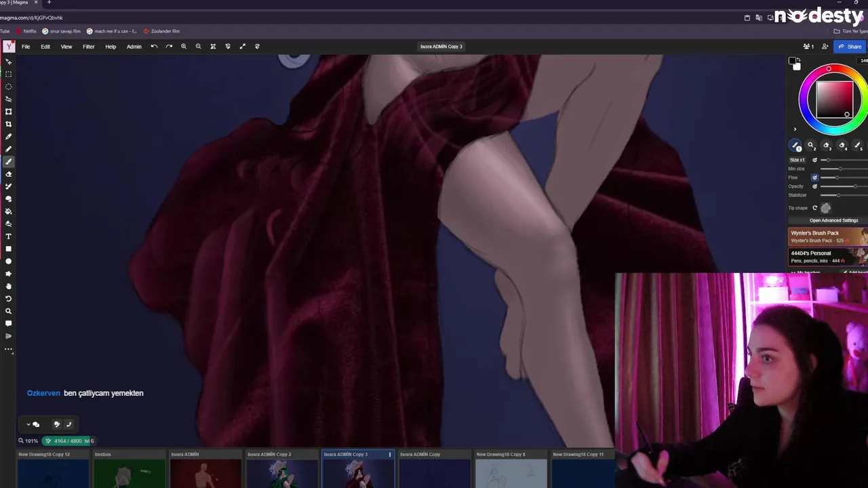Click Open Advanced Settings
Screen dimensions: 868x488
coord(833,220)
